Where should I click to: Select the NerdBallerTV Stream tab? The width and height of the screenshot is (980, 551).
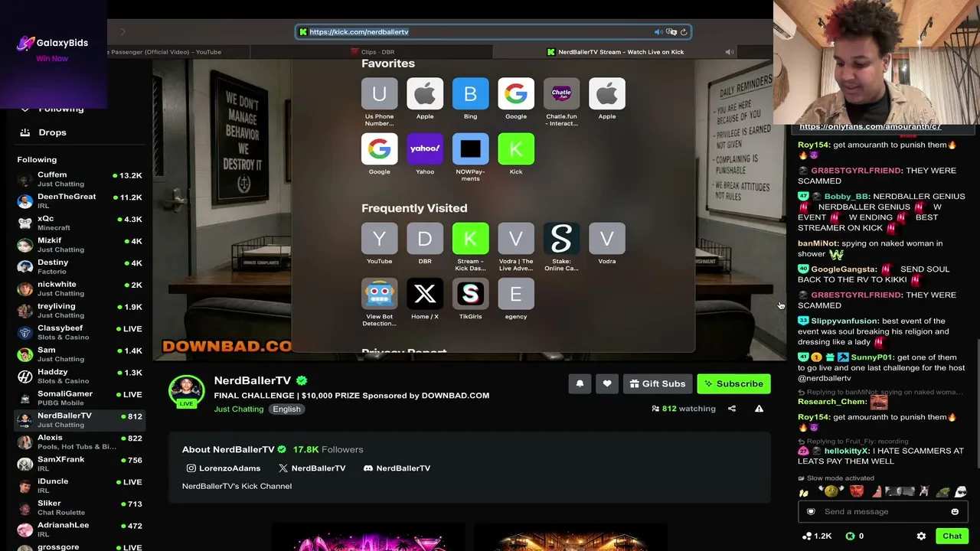[x=616, y=52]
